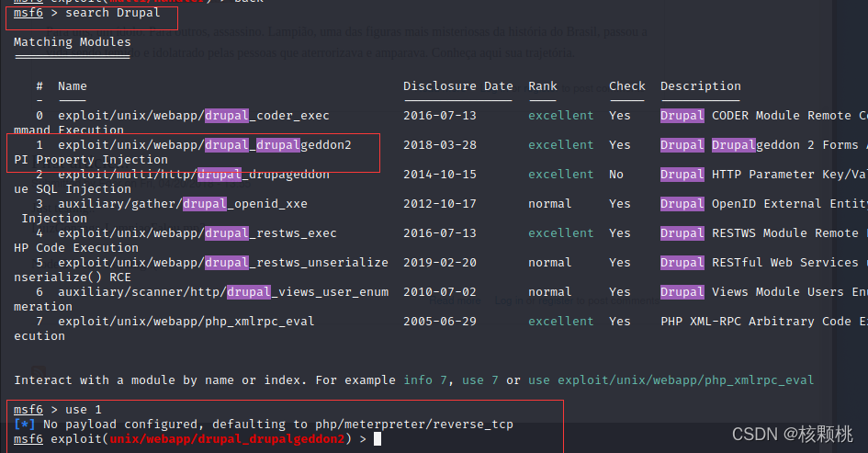Screen dimensions: 868x453
Task: Click disclosure date '2018-03-28'
Action: tap(440, 145)
